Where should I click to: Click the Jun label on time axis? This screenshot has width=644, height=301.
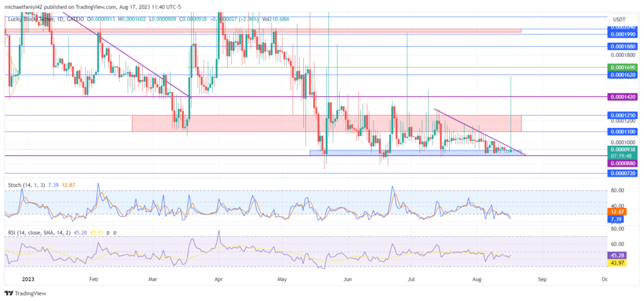tap(347, 279)
